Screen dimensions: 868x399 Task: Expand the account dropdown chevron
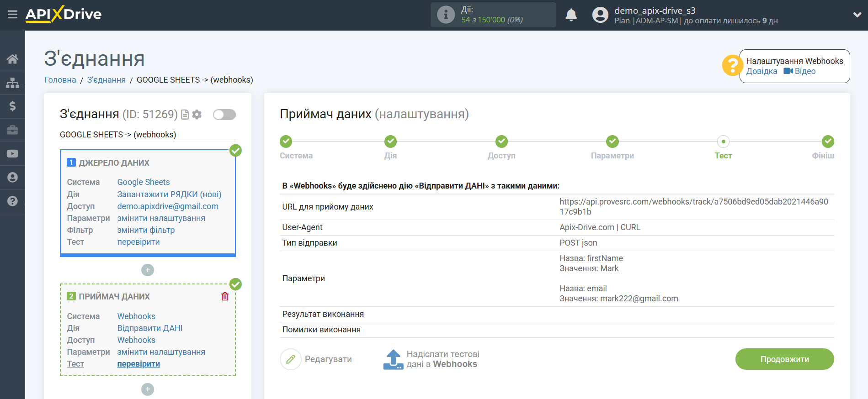click(x=857, y=15)
